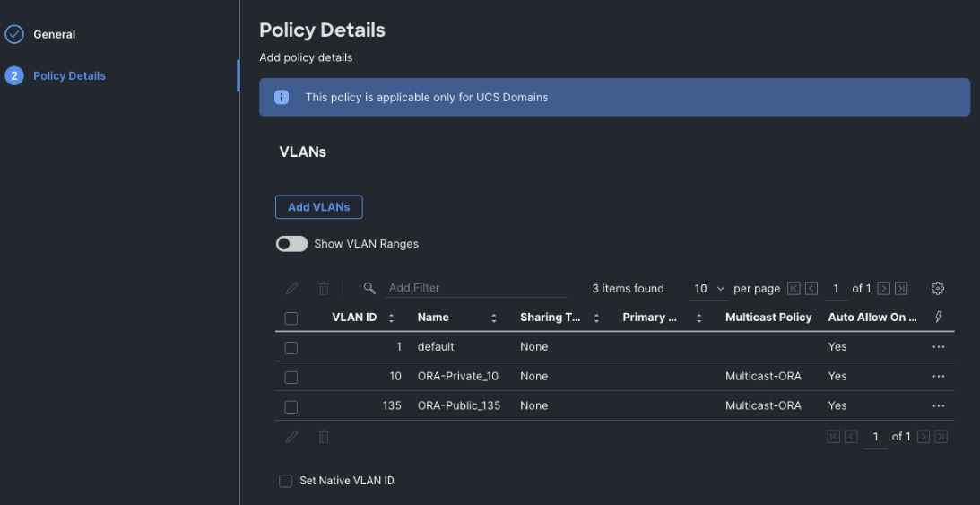
Task: Tick the select-all header checkbox
Action: click(291, 318)
